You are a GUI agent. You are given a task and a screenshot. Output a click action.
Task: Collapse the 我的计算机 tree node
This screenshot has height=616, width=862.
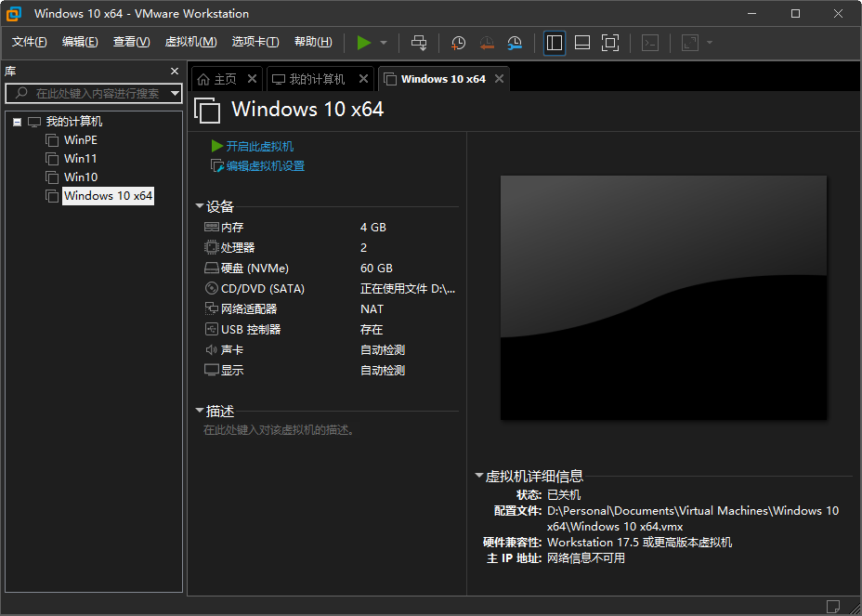pyautogui.click(x=17, y=122)
